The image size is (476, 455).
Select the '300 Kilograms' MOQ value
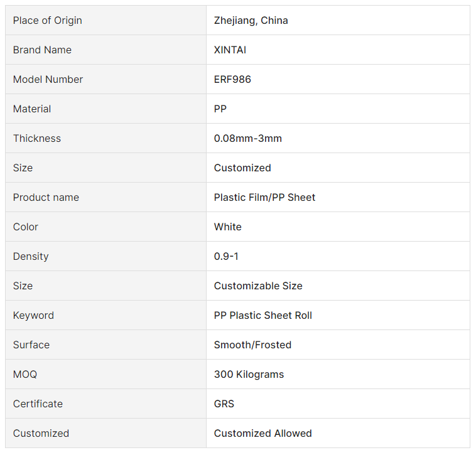pos(249,375)
